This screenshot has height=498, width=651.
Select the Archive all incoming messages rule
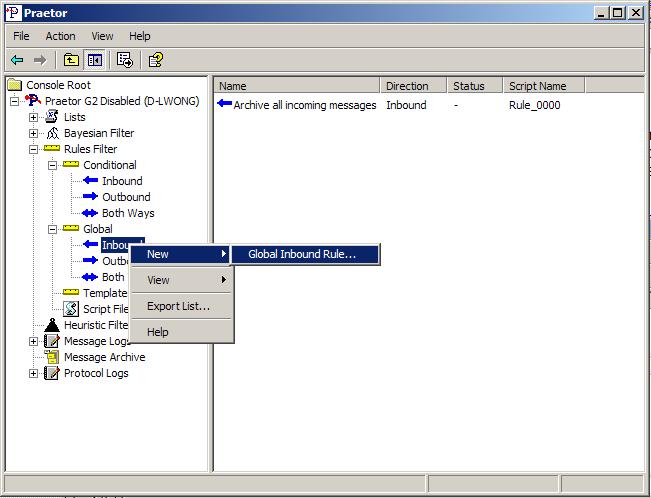[x=305, y=105]
